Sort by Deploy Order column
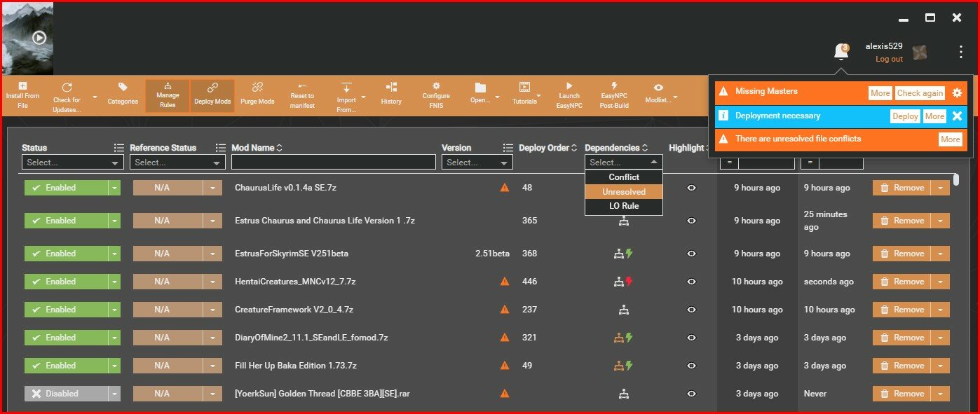Screen dimensions: 980x414 pos(548,148)
